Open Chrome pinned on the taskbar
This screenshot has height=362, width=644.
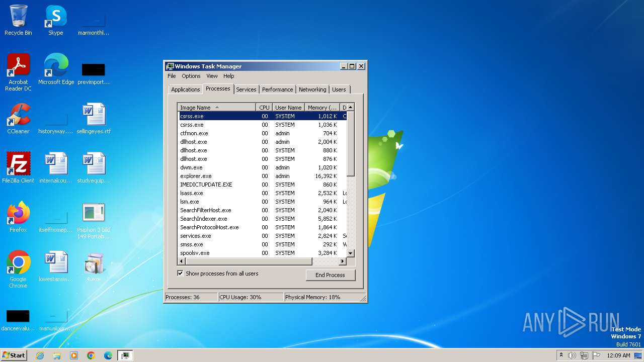pyautogui.click(x=91, y=355)
